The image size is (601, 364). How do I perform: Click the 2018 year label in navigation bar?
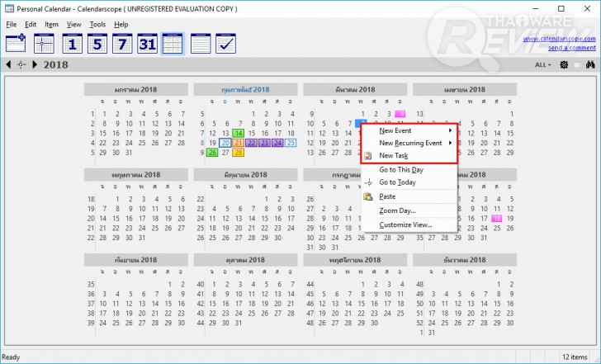[x=55, y=64]
